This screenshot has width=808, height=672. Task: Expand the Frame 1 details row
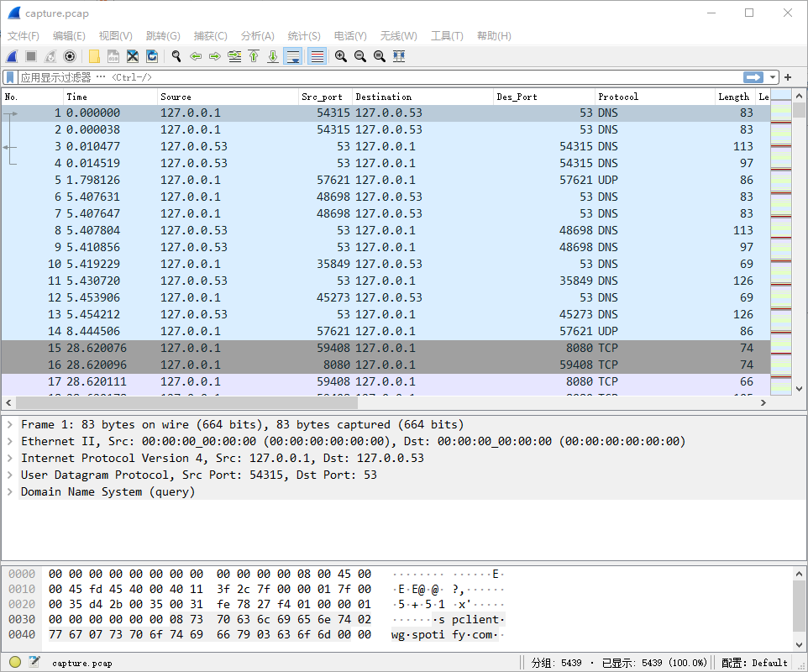tap(10, 425)
